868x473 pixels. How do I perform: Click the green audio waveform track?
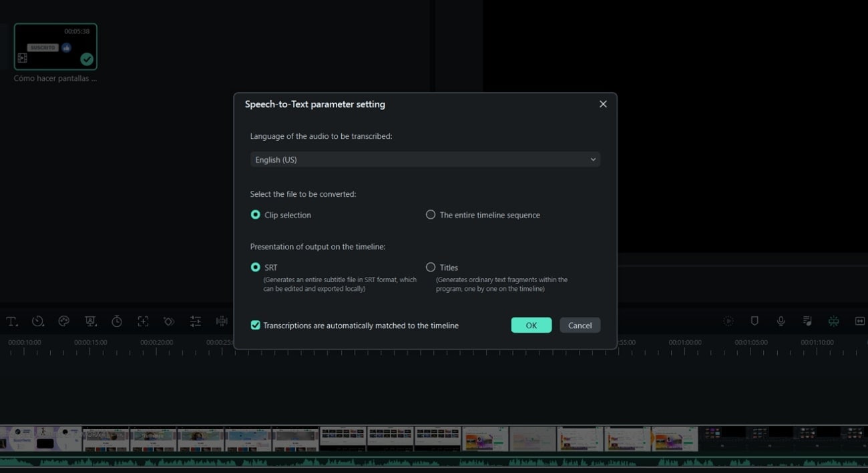point(434,462)
